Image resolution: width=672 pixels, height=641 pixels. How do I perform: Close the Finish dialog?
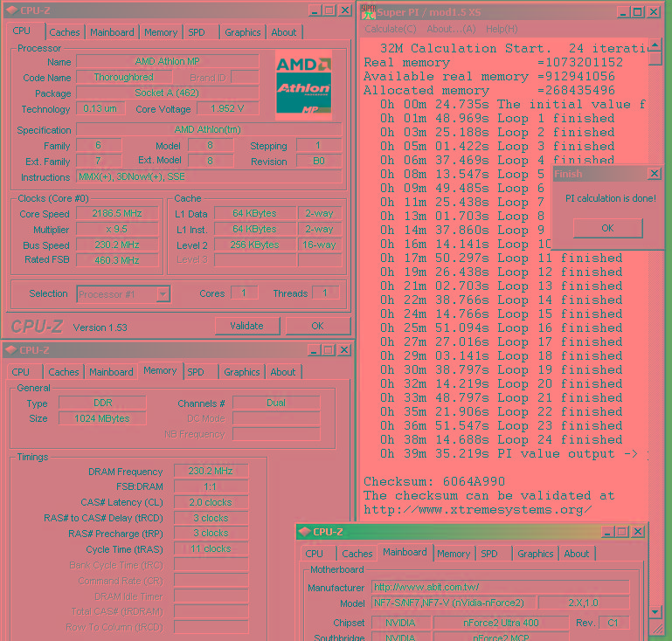pyautogui.click(x=654, y=174)
